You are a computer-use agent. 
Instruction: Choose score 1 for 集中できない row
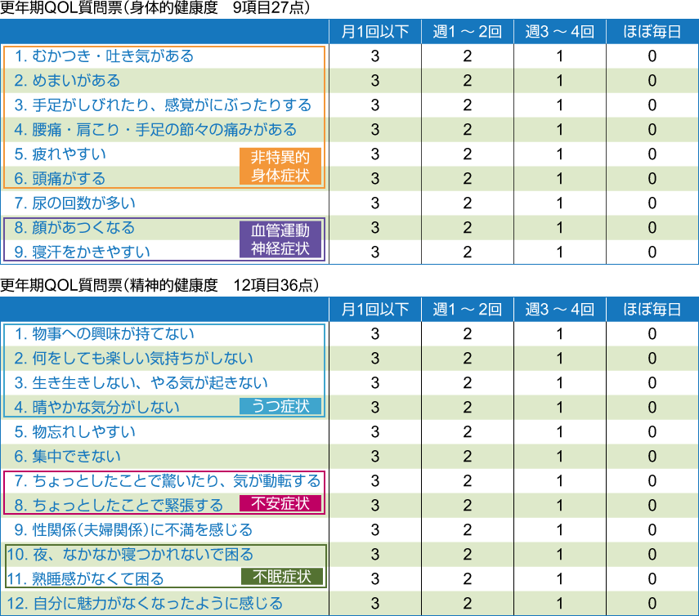coord(560,456)
